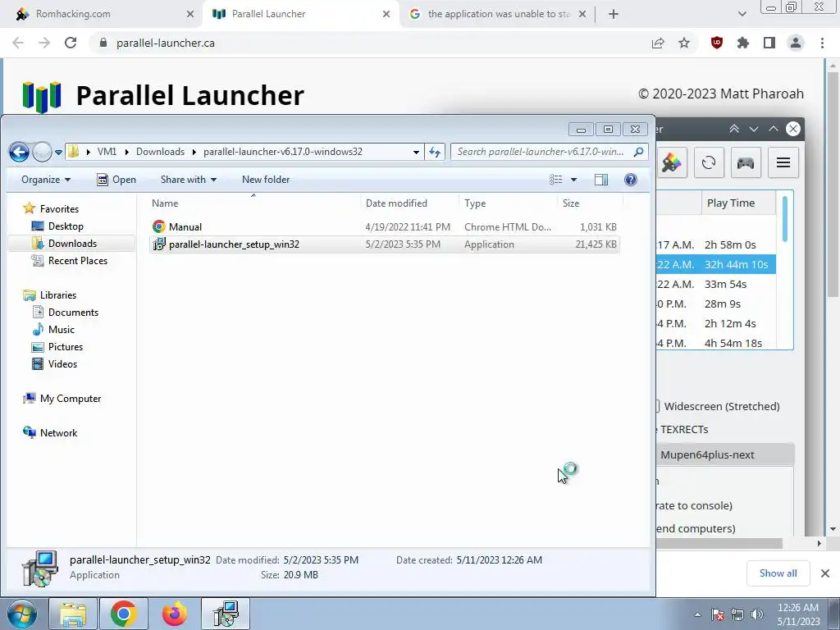Click the Explorer back navigation arrow
Image resolution: width=840 pixels, height=630 pixels.
[x=19, y=152]
